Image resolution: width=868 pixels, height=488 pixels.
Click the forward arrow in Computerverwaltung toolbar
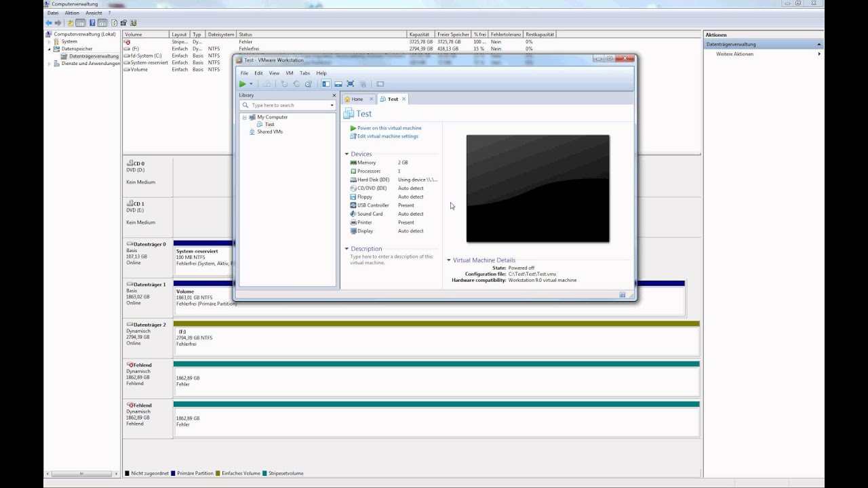coord(58,23)
